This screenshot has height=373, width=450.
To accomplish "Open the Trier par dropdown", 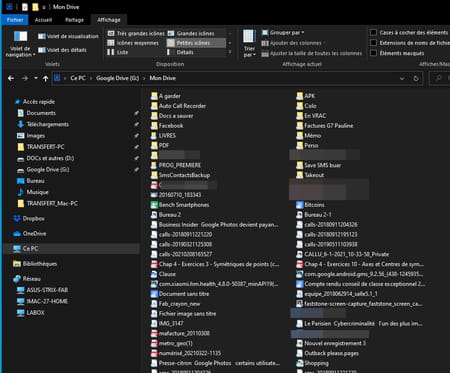I will [249, 43].
